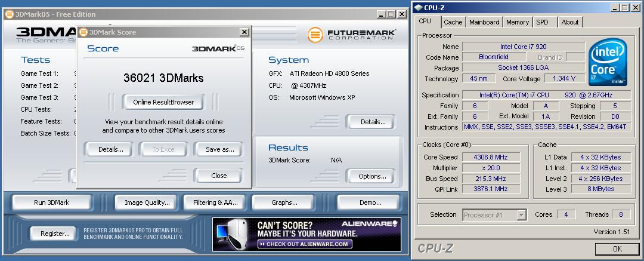Launch the Demo... button

(x=370, y=202)
